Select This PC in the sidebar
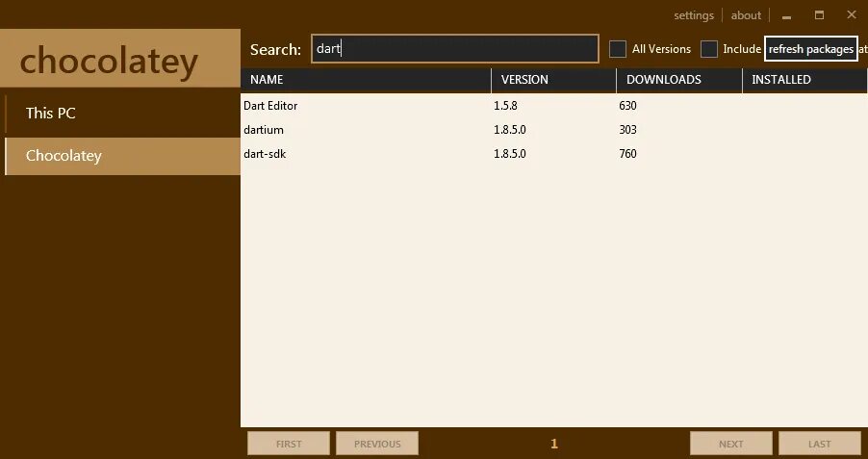Image resolution: width=868 pixels, height=459 pixels. pos(122,114)
